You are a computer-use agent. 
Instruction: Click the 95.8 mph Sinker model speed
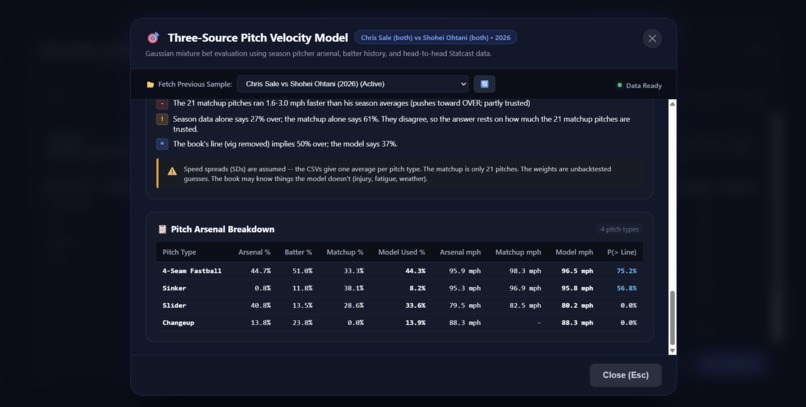577,288
